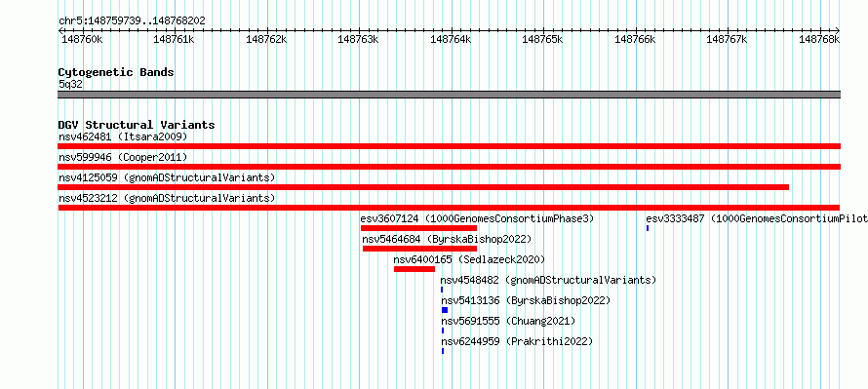Click the DGV Structural Variants track title
868x389 pixels.
[x=137, y=125]
